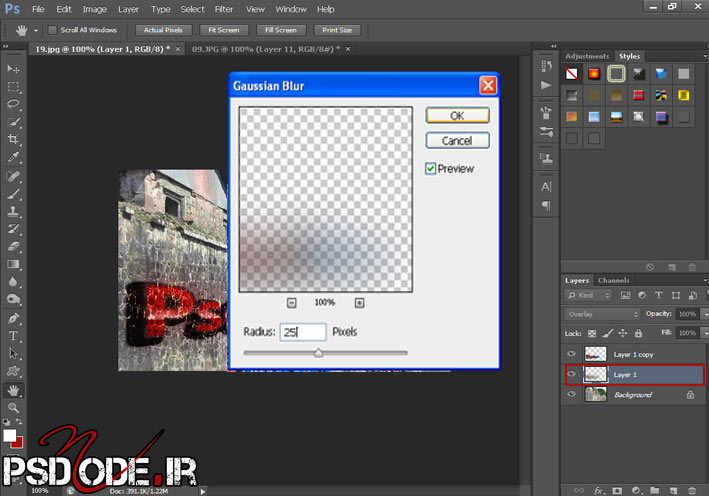Image resolution: width=709 pixels, height=496 pixels.
Task: Toggle the Preview checkbox
Action: pyautogui.click(x=430, y=169)
